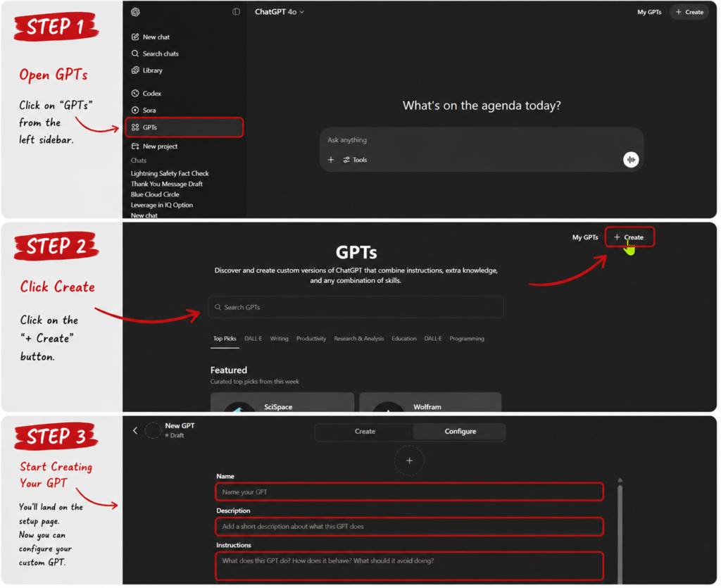Open the Thank You Message Draft chat
The height and width of the screenshot is (588, 721).
tap(166, 184)
